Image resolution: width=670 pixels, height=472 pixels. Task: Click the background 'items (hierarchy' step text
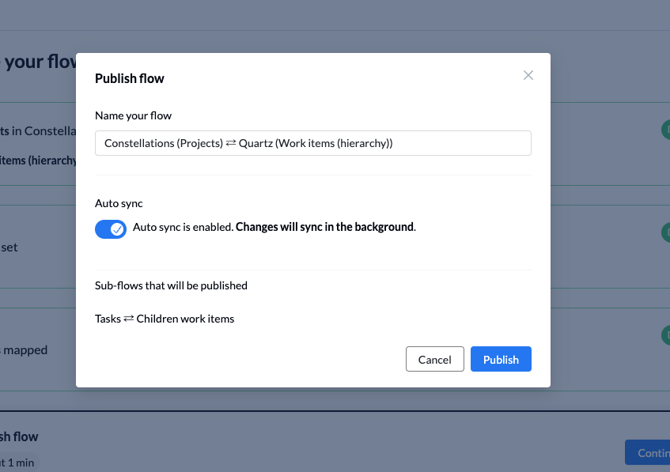tap(38, 160)
